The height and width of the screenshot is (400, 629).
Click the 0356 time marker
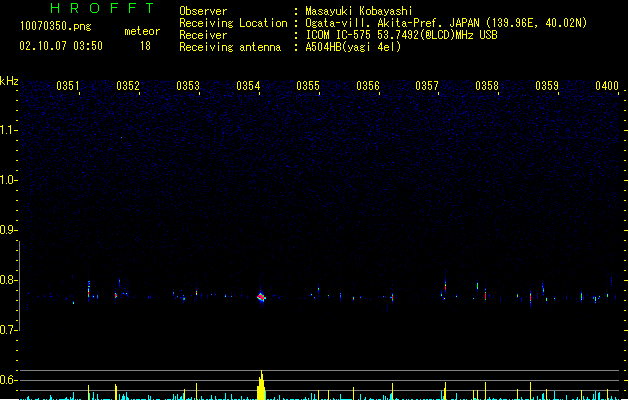point(367,86)
